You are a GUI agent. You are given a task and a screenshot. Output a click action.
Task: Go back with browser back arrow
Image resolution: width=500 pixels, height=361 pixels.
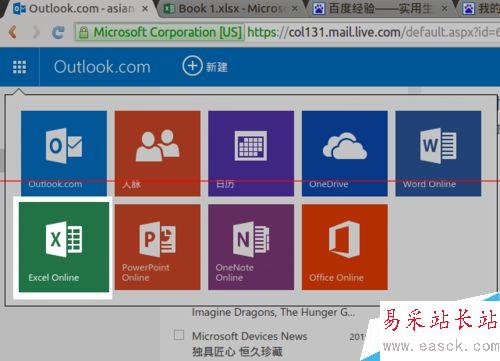tap(13, 32)
